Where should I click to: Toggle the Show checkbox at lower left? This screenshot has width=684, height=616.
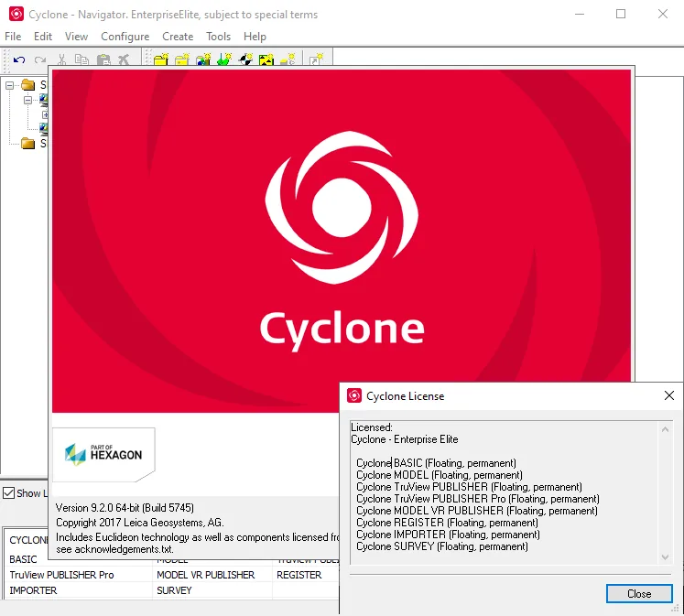pyautogui.click(x=9, y=493)
